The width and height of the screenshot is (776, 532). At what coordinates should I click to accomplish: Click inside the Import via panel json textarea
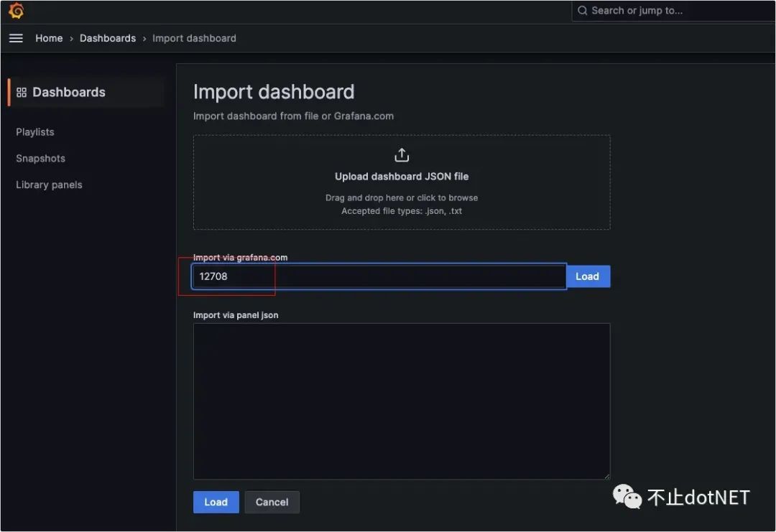[x=401, y=401]
